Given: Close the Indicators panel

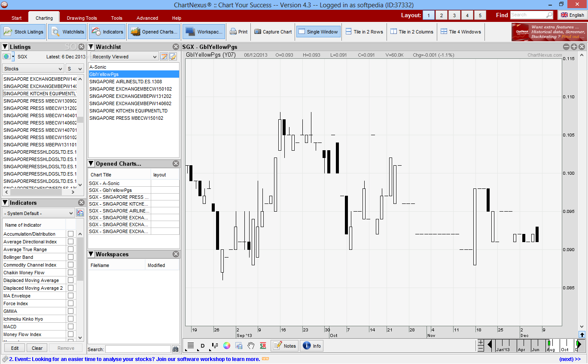Looking at the screenshot, I should 81,203.
